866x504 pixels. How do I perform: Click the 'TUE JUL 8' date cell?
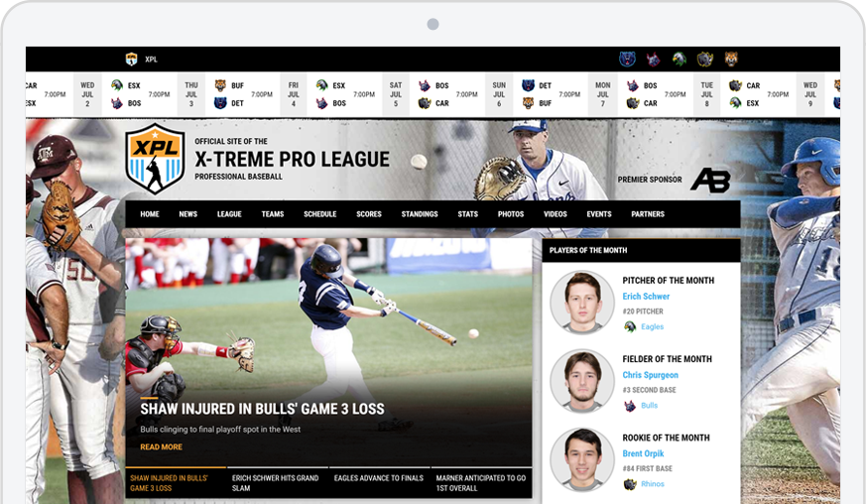click(707, 94)
